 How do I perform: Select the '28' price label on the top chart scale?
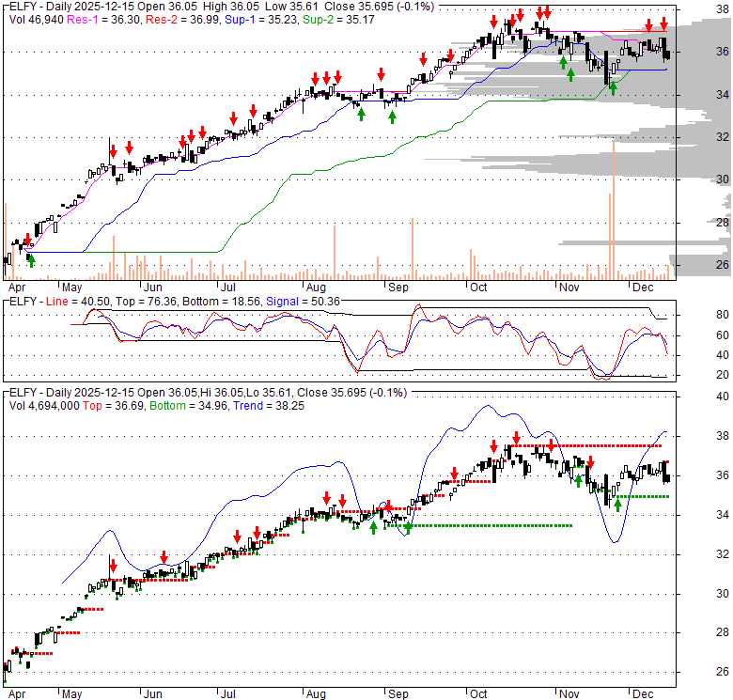tap(723, 222)
